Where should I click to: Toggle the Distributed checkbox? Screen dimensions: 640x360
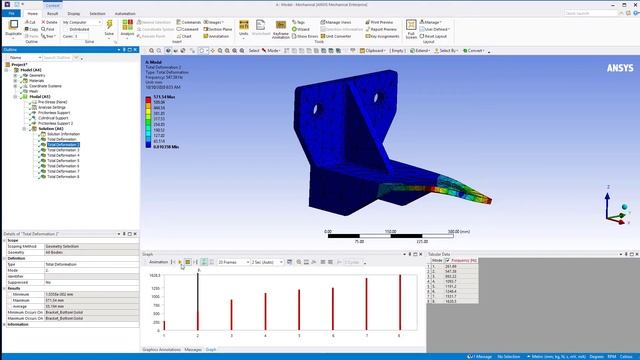point(66,29)
